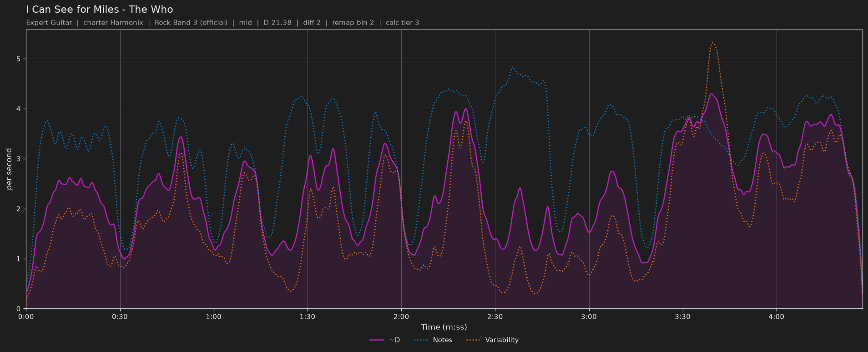This screenshot has width=868, height=352.
Task: Click the 3:00 x-axis tick label
Action: [589, 317]
